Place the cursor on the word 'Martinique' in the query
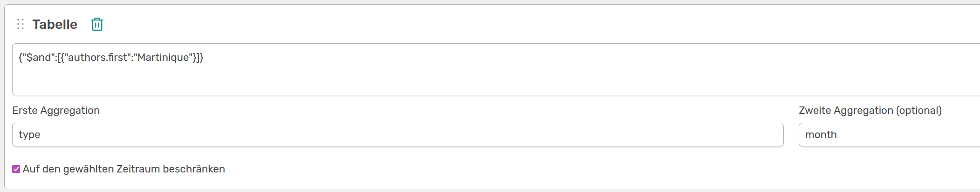Screen dimensions: 980x192 click(x=164, y=58)
